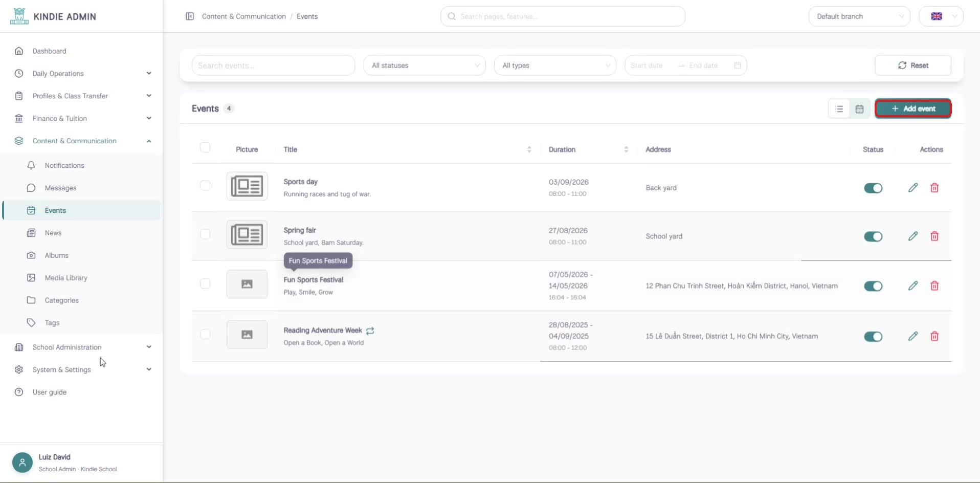This screenshot has height=483, width=980.
Task: Go to Albums page
Action: [x=82, y=255]
